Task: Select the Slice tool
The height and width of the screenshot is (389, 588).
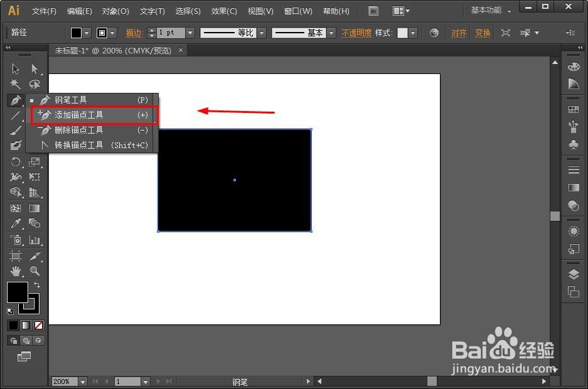Action: coord(35,256)
